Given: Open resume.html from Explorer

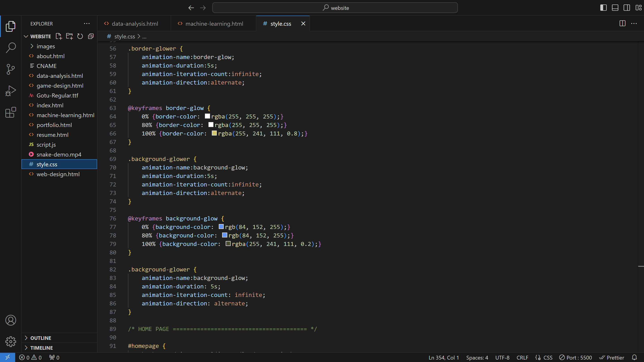Looking at the screenshot, I should [x=59, y=135].
